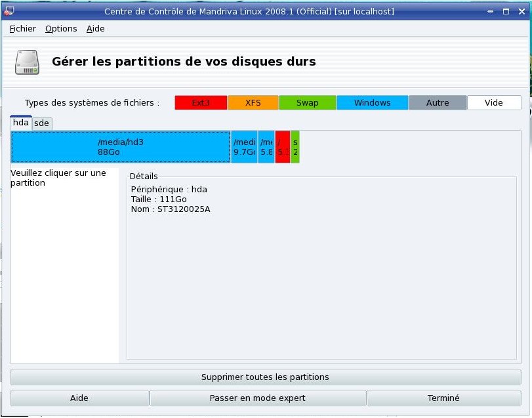532x418 pixels.
Task: Click the Autre filesystem type swatch
Action: click(438, 103)
